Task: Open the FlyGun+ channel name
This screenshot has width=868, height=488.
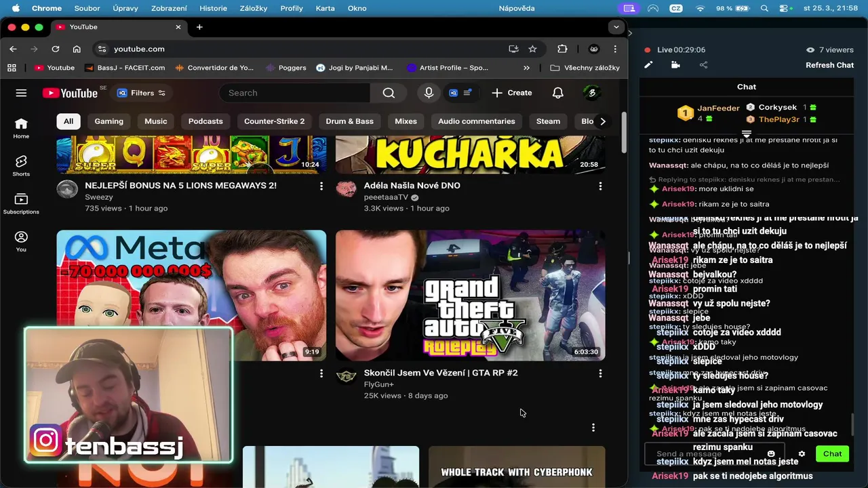Action: point(378,384)
